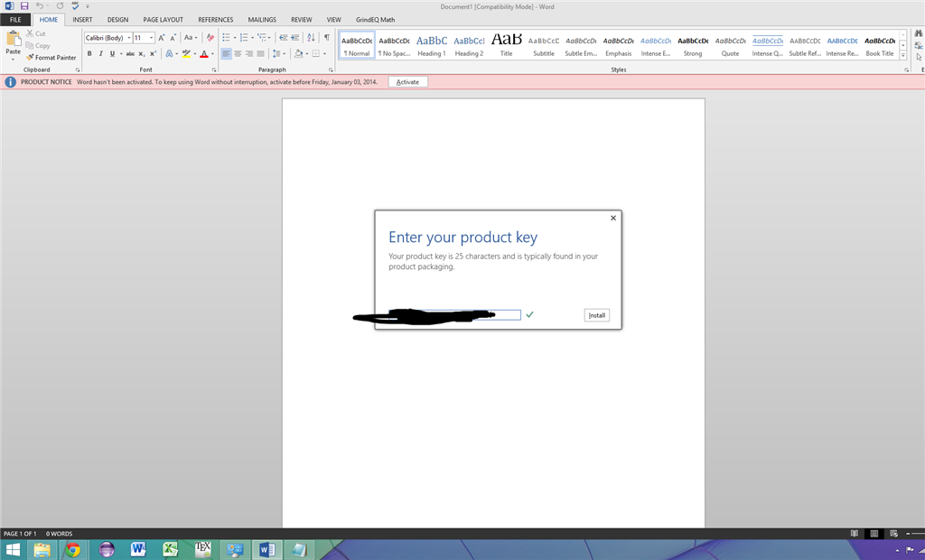Apply yellow text highlight color
The width and height of the screenshot is (925, 560).
pyautogui.click(x=186, y=53)
